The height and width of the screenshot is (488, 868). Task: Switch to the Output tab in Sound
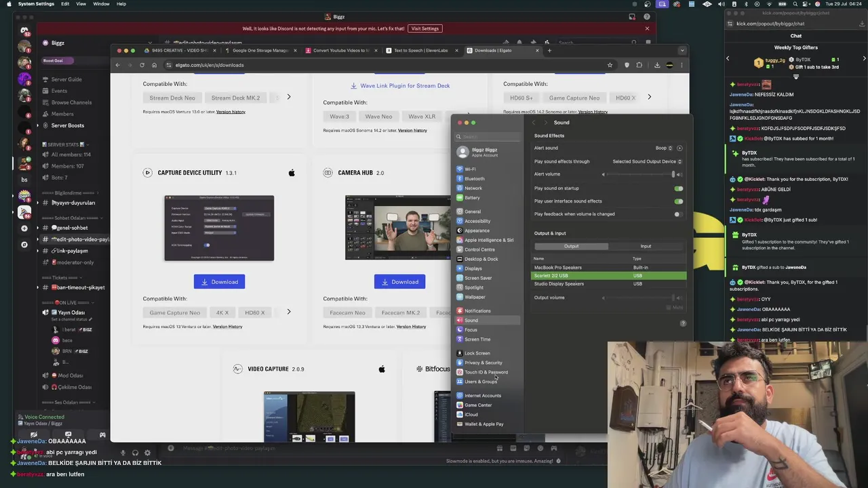click(571, 246)
